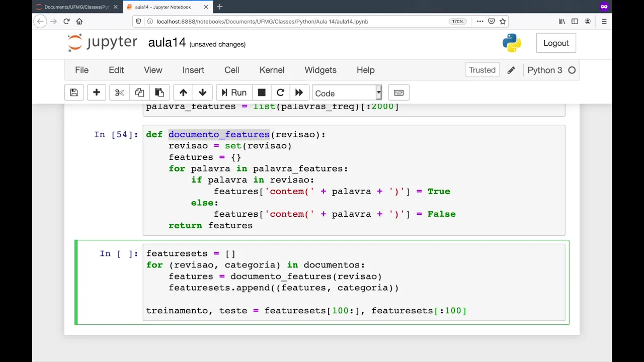Copy selected cells icon

pos(139,93)
